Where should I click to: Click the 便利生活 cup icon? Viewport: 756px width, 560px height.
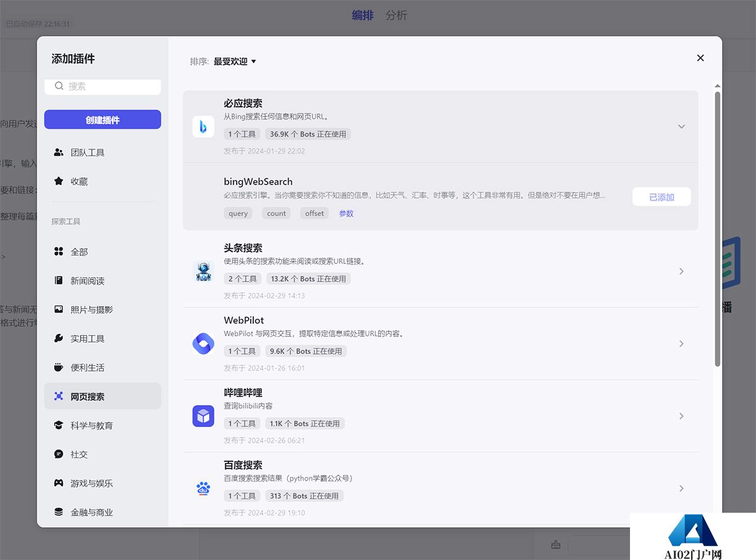coord(59,368)
